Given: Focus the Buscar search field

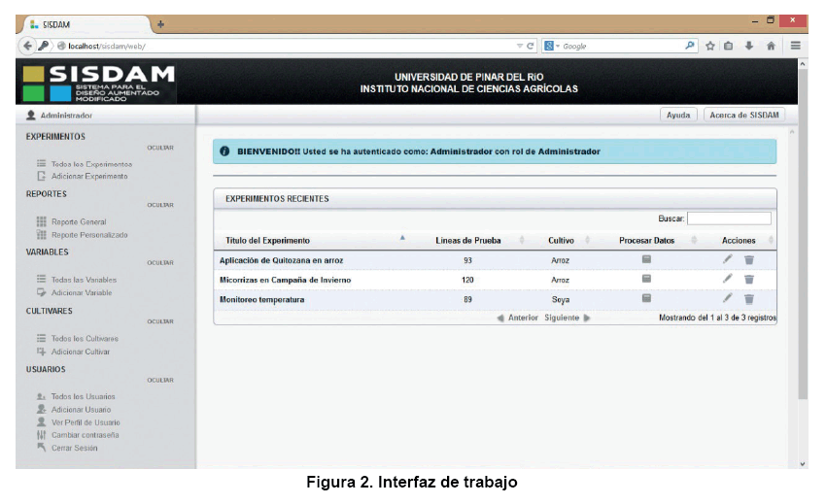Looking at the screenshot, I should pyautogui.click(x=729, y=219).
